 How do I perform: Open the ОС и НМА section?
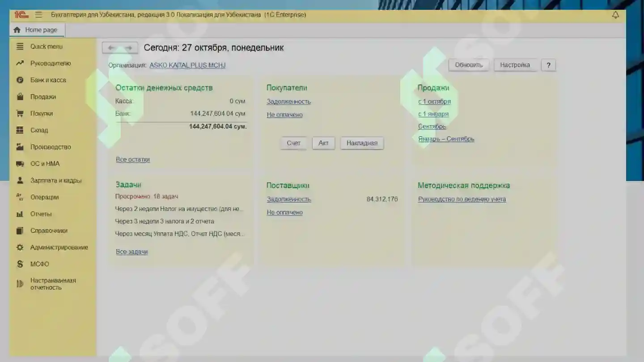tap(45, 164)
